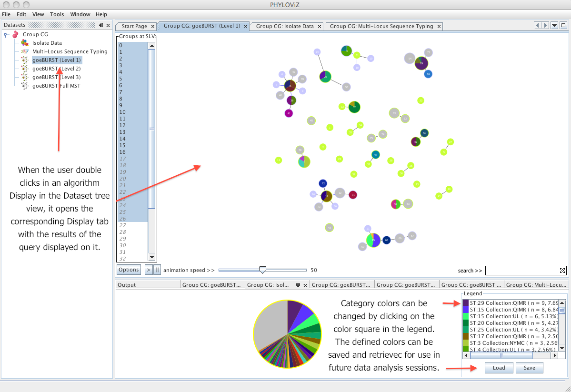Click Legend list scroll down arrow
571x392 pixels.
point(562,348)
